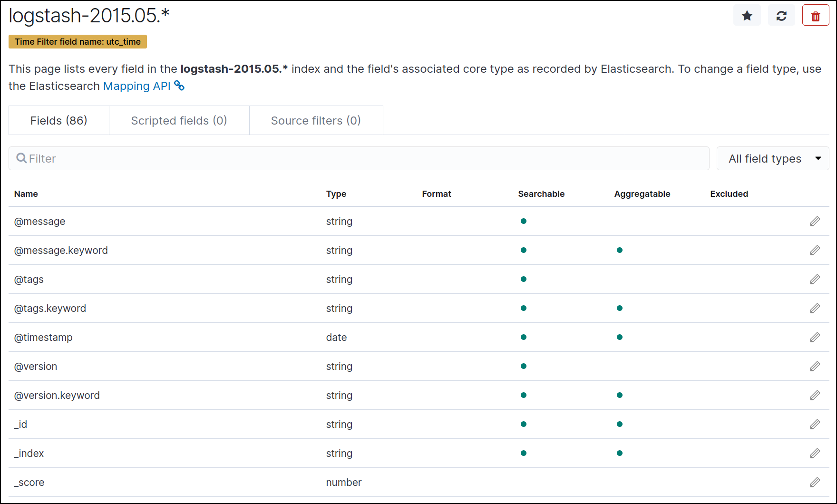Click the searchable dot for @version

[524, 366]
